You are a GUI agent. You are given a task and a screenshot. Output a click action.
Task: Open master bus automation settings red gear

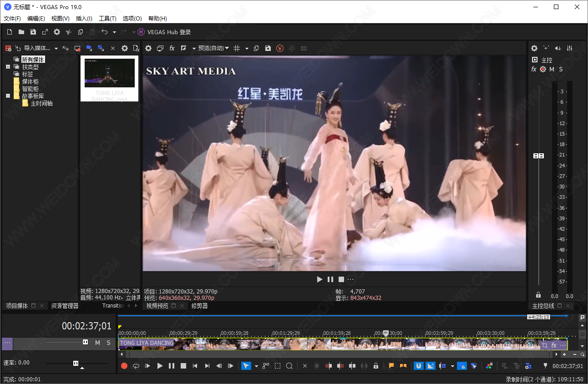(x=543, y=69)
